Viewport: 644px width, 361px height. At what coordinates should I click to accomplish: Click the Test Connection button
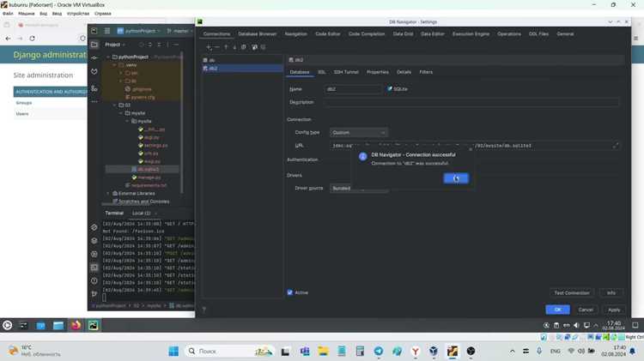pyautogui.click(x=572, y=293)
